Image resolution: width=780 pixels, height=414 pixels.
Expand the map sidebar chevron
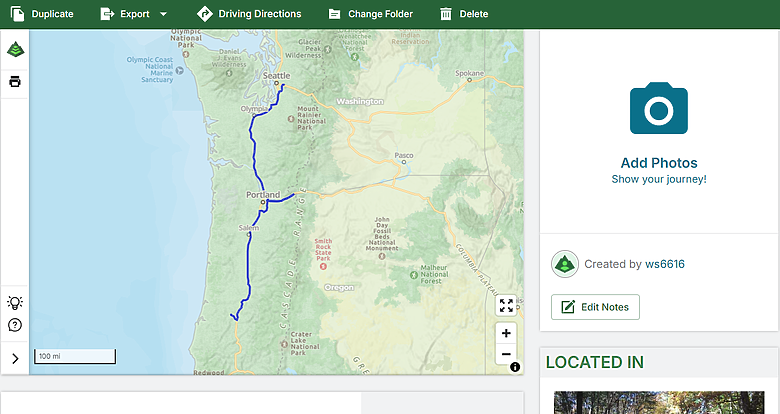click(x=15, y=358)
